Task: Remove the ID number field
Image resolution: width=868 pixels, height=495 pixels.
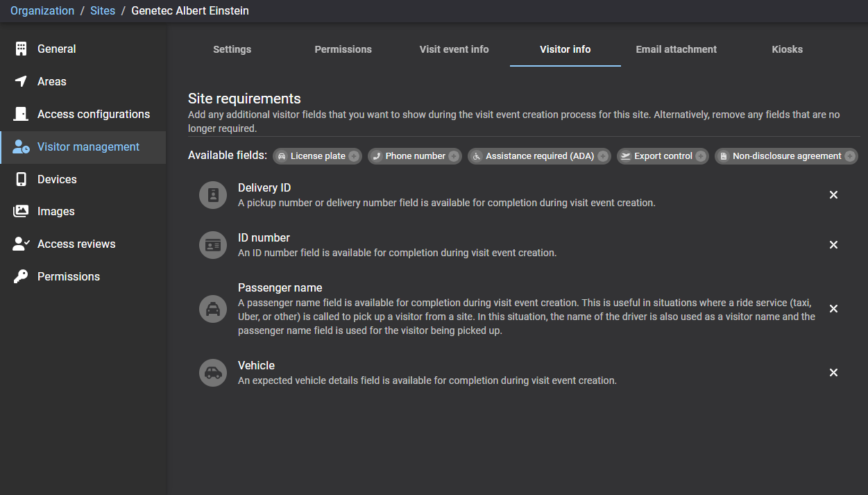Action: click(x=833, y=245)
